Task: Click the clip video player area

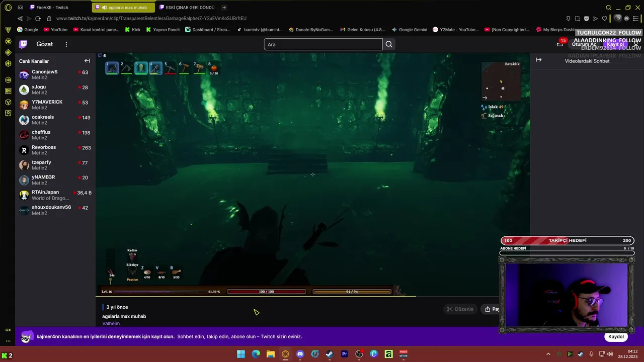Action: tap(312, 174)
